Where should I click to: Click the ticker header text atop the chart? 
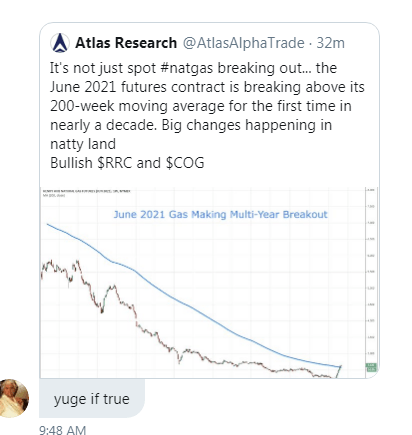pos(87,191)
